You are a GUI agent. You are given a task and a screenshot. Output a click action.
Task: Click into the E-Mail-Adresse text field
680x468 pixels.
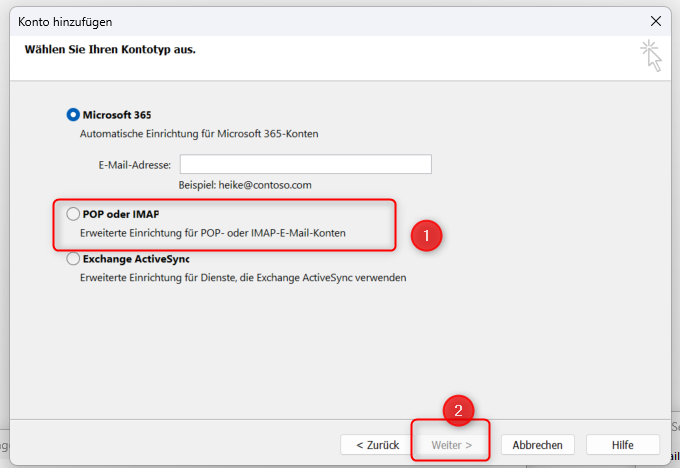tap(305, 165)
